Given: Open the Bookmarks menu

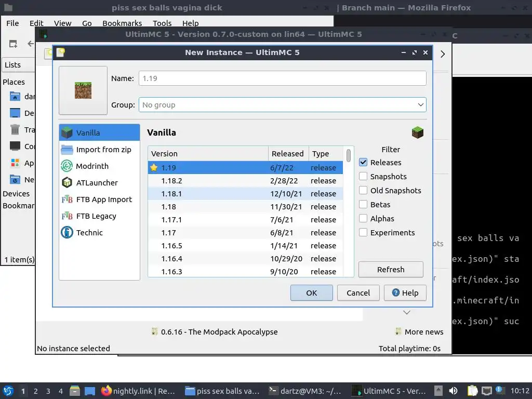Looking at the screenshot, I should click(122, 23).
